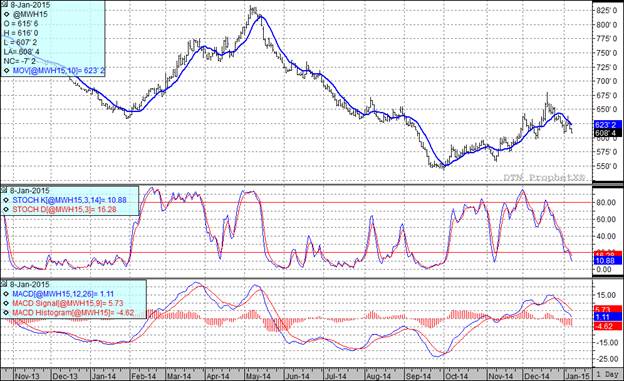The height and width of the screenshot is (381, 624).
Task: Click the 550'0 price axis label
Action: click(x=606, y=166)
